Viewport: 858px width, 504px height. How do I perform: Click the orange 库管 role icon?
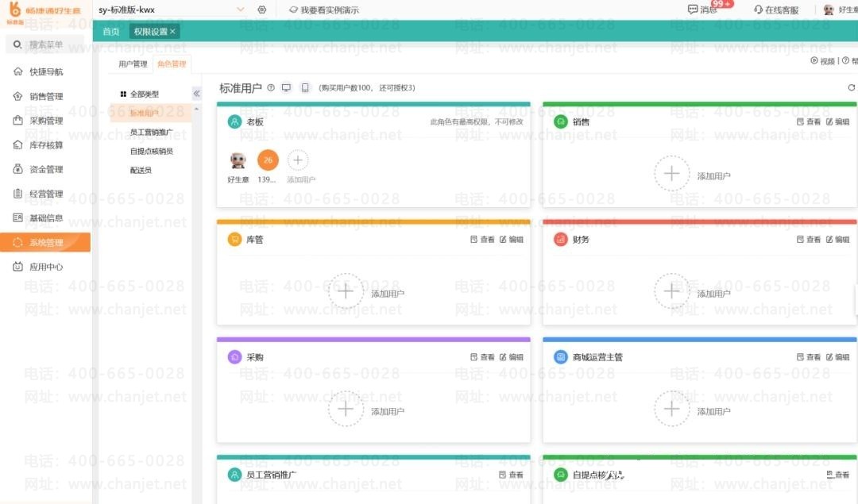coord(234,240)
